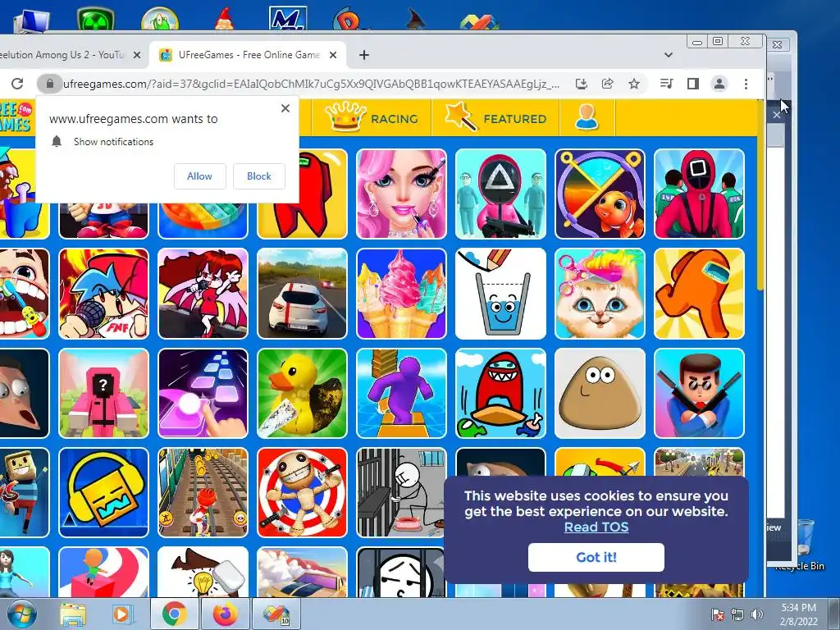
Task: Bookmark this page with the star icon
Action: (634, 84)
